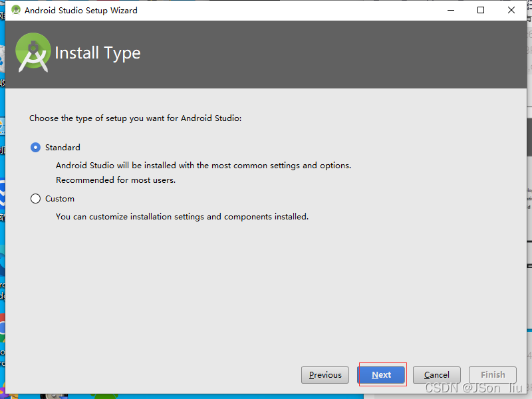Select the Standard install type radio button
This screenshot has height=399, width=532.
point(35,148)
